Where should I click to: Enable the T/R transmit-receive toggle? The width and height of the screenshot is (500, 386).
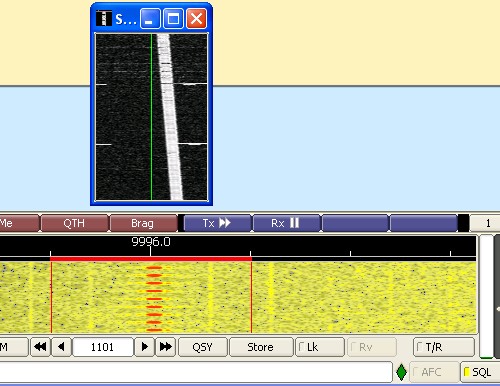444,347
